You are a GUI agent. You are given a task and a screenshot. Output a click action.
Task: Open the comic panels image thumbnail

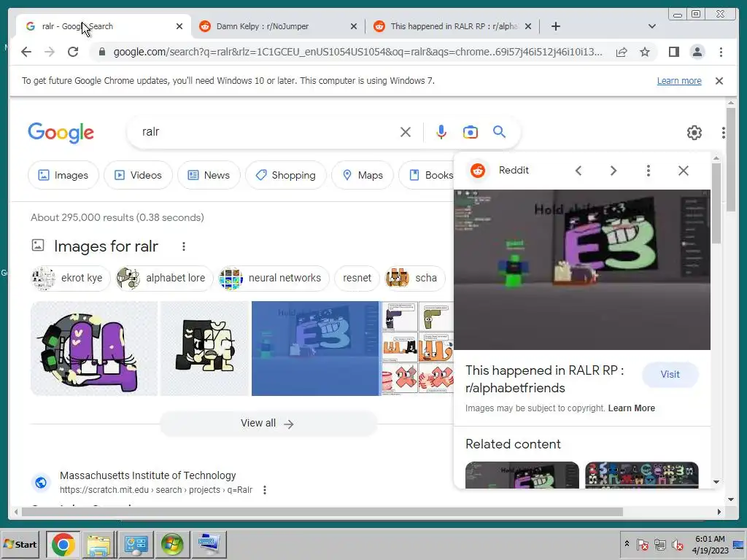[x=417, y=349]
